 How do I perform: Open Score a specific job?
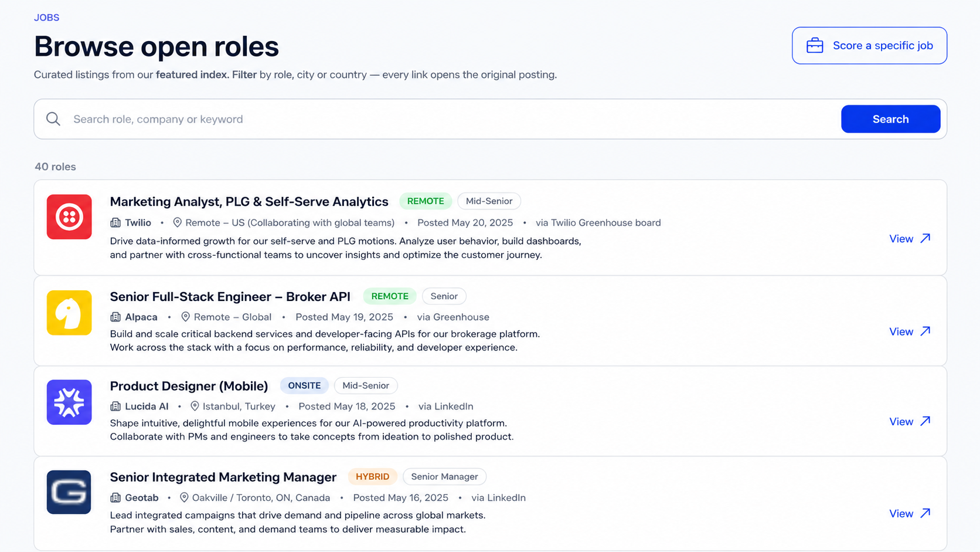tap(869, 46)
